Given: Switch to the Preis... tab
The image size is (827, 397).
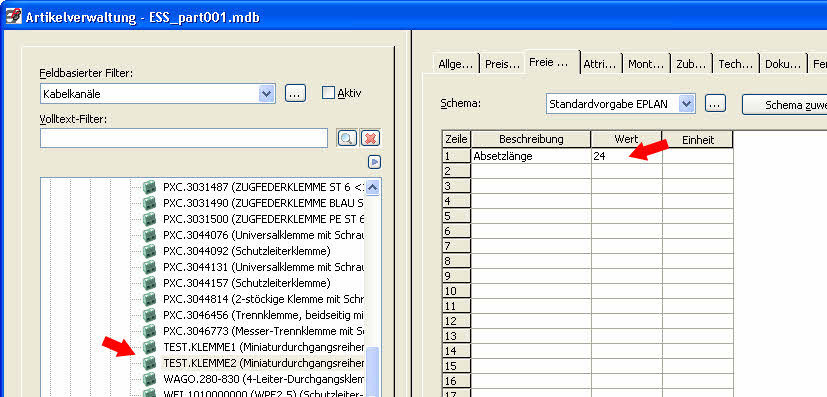Looking at the screenshot, I should pos(502,64).
